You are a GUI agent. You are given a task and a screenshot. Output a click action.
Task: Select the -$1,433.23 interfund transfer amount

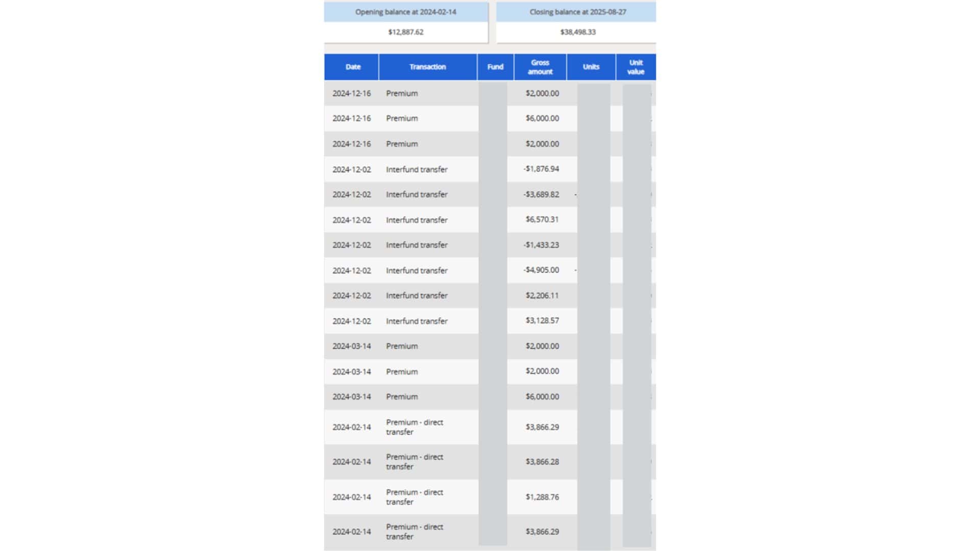point(541,245)
